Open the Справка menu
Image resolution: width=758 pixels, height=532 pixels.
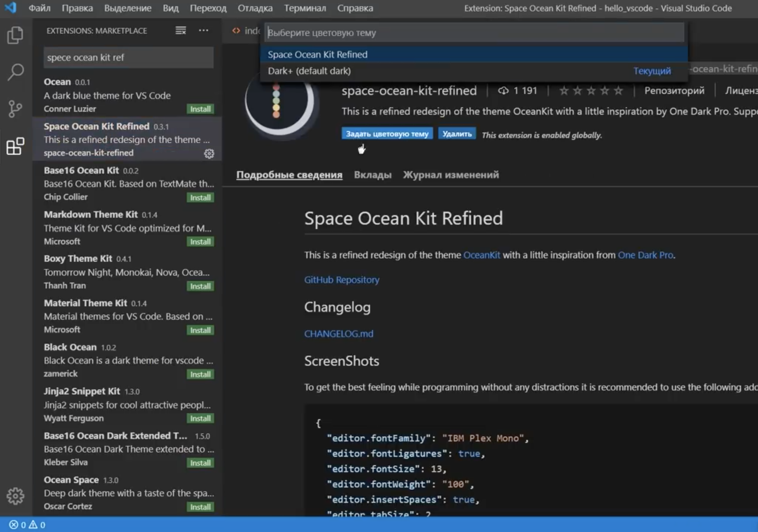(x=355, y=8)
